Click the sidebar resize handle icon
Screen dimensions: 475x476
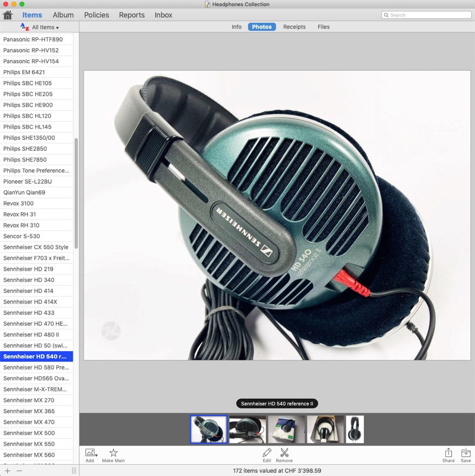click(74, 471)
